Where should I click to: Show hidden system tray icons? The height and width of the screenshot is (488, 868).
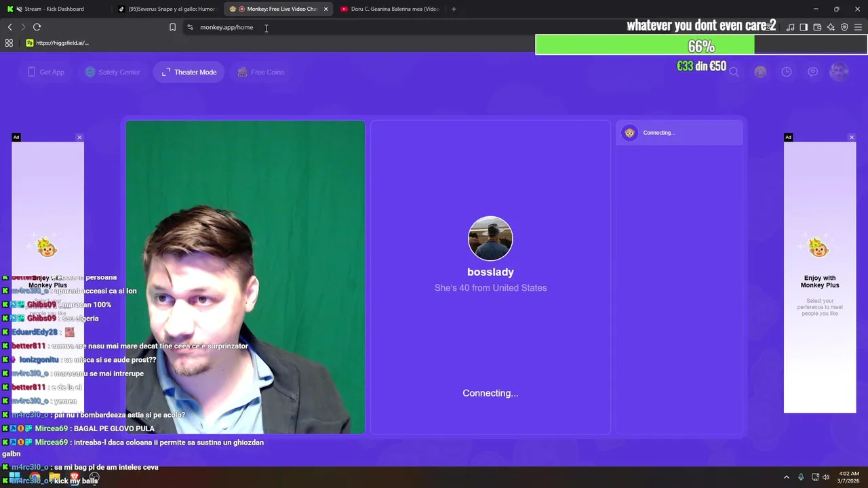[x=787, y=477]
